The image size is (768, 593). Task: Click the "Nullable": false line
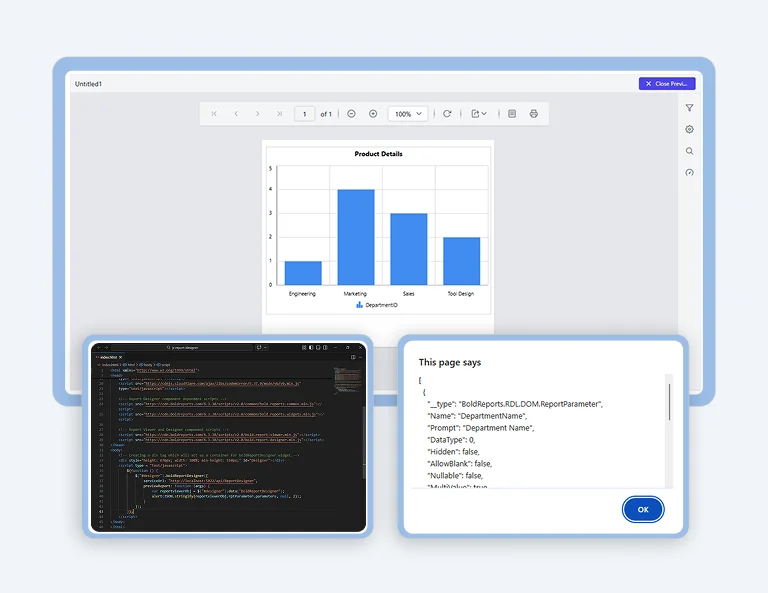[455, 475]
